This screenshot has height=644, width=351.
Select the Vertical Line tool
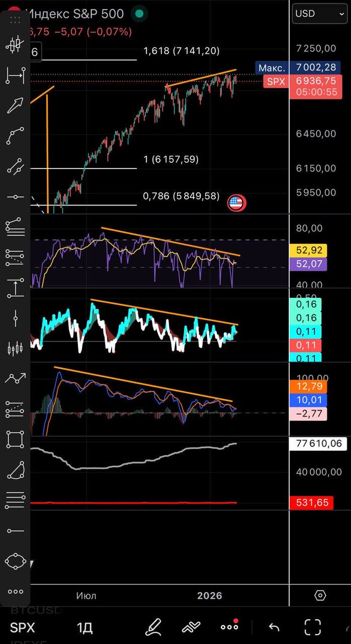click(15, 318)
